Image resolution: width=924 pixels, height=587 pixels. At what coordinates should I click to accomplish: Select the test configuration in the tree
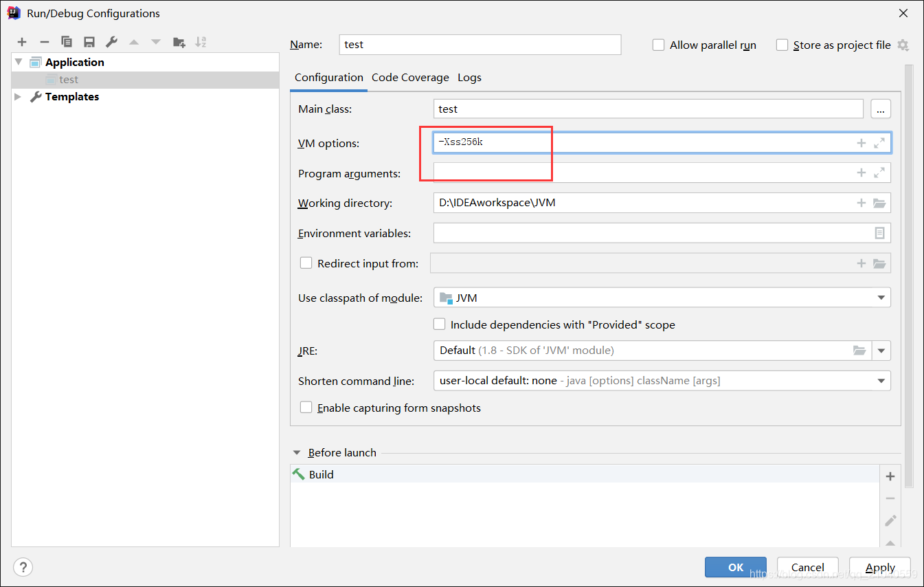coord(145,80)
